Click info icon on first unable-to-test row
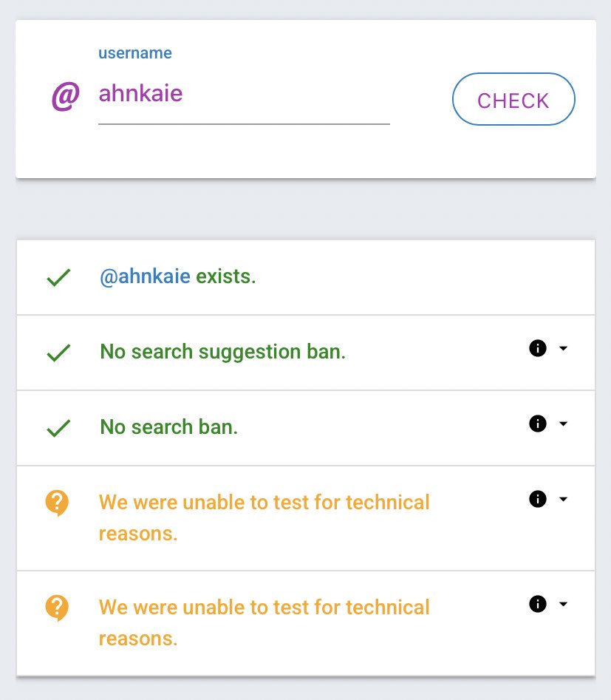 pos(538,499)
